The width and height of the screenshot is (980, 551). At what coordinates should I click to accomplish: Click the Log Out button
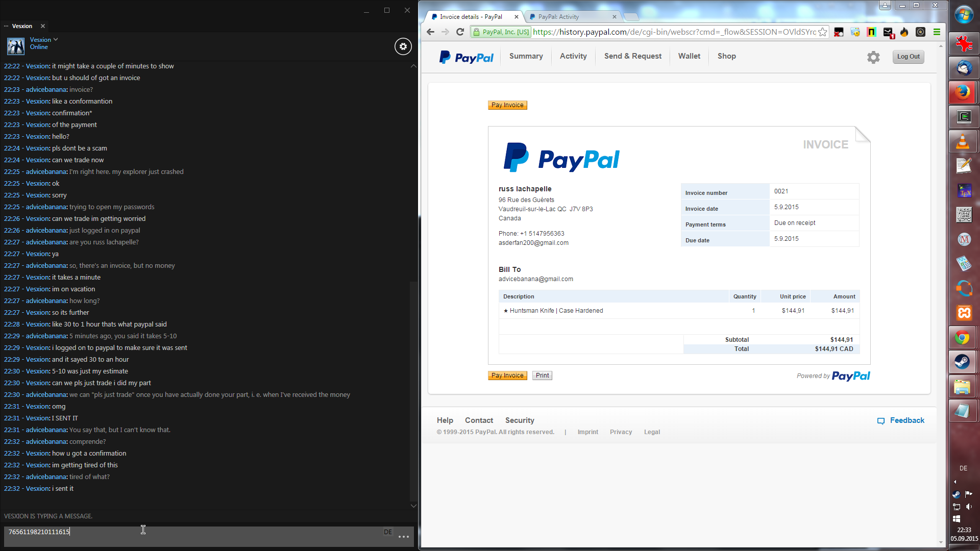click(908, 57)
